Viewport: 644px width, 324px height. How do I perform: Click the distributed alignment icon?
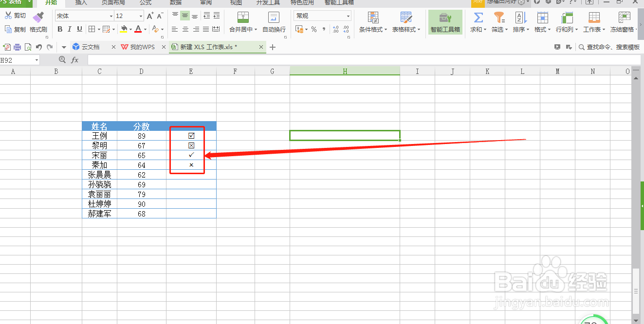click(x=216, y=30)
